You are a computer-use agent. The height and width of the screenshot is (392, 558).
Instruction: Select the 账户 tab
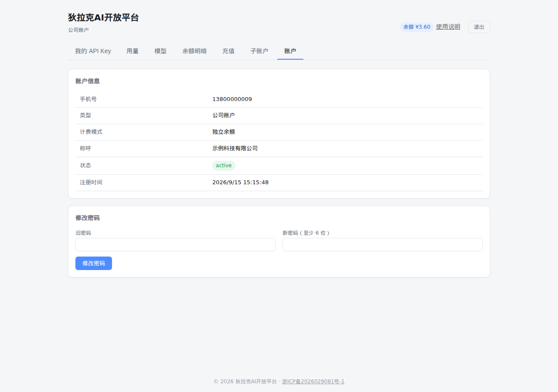pyautogui.click(x=290, y=51)
